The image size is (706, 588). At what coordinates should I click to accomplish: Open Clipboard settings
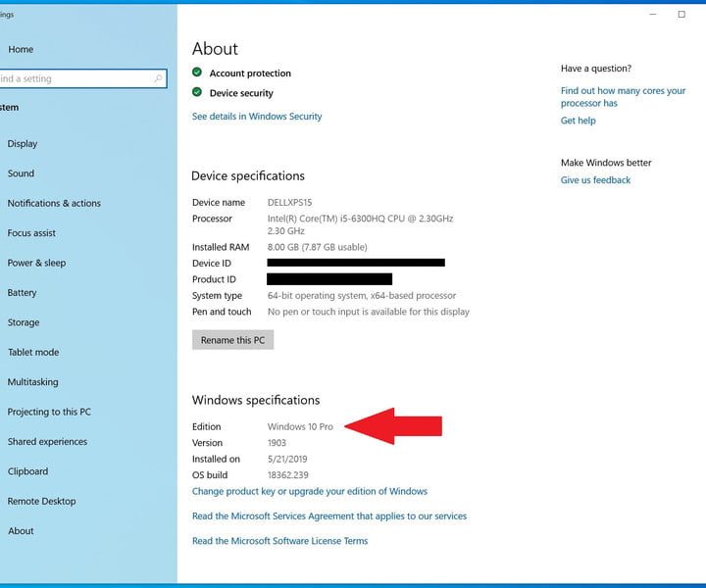(x=27, y=471)
